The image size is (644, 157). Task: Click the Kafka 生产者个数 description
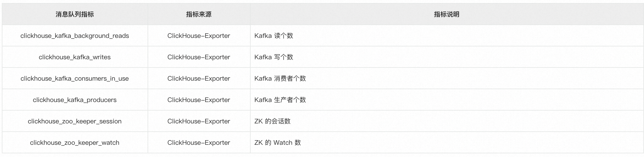[x=280, y=100]
